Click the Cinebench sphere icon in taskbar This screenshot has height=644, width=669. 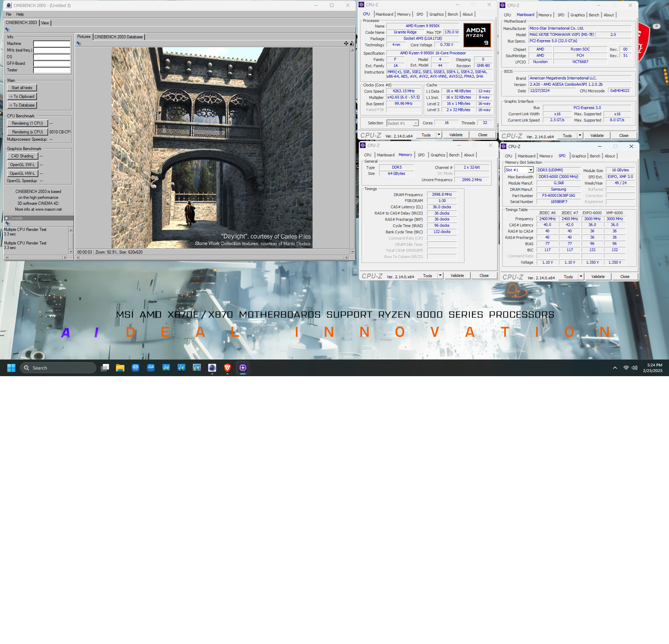pos(212,368)
